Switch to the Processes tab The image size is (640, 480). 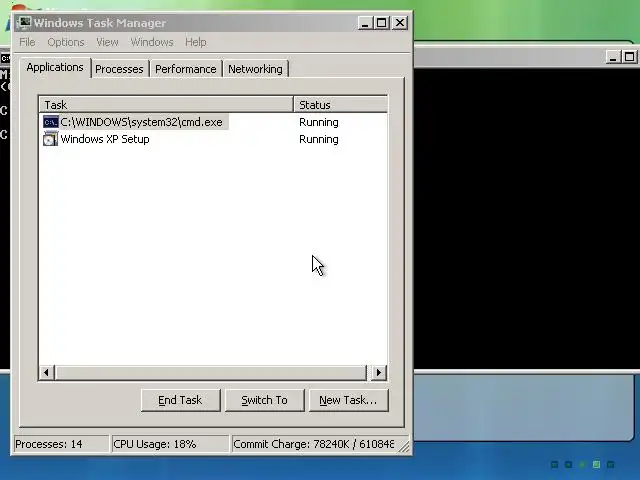pos(119,69)
